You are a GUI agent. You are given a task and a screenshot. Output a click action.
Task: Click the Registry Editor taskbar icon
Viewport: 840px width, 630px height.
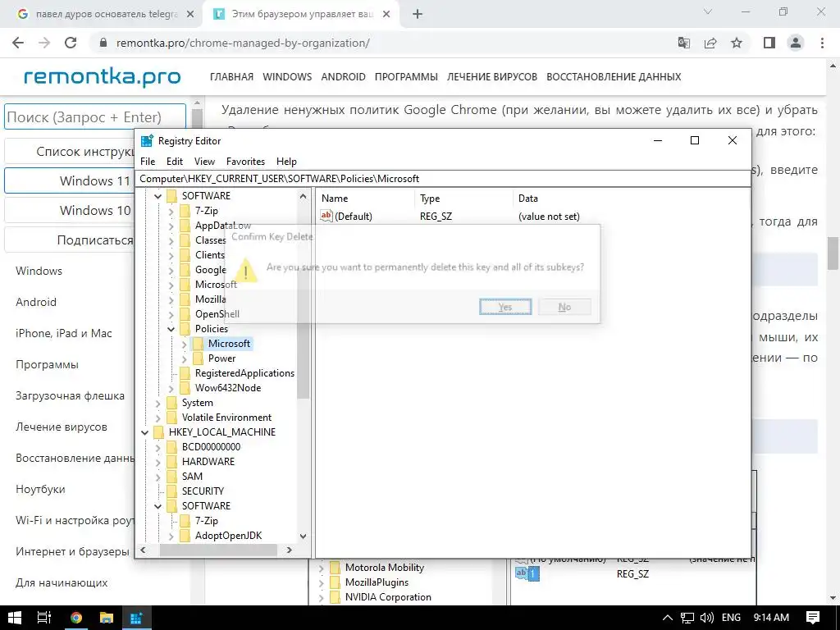click(x=136, y=618)
